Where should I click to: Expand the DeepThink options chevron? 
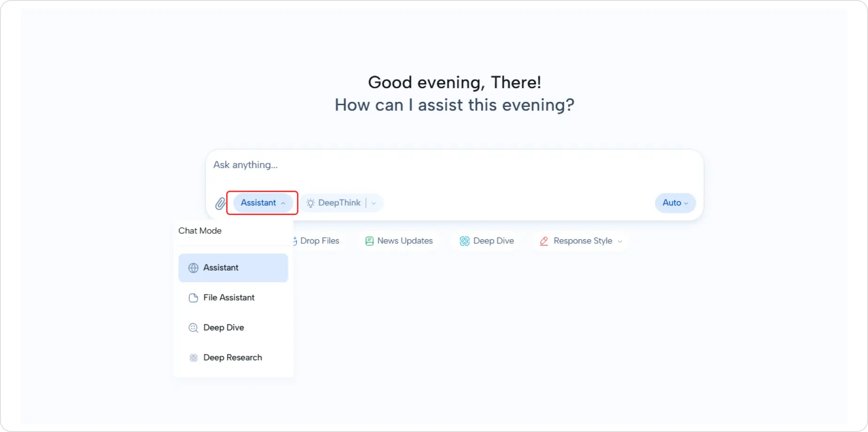pos(373,202)
